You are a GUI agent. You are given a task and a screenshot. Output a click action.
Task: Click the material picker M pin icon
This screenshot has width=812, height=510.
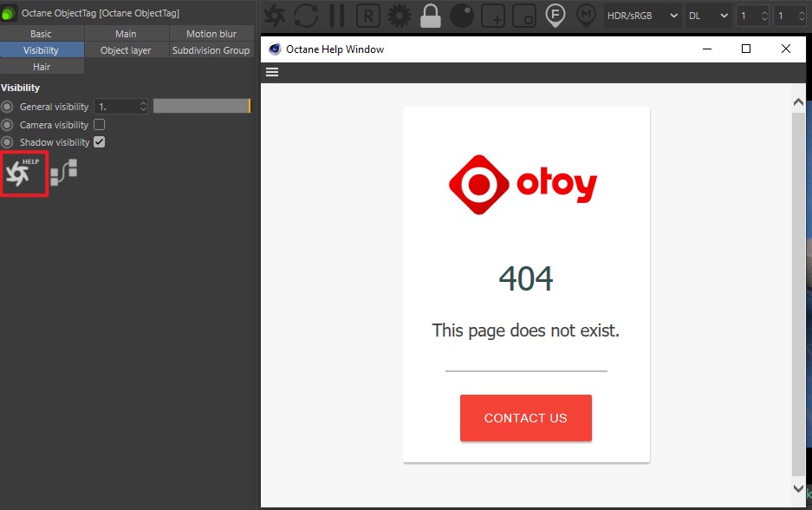(586, 16)
